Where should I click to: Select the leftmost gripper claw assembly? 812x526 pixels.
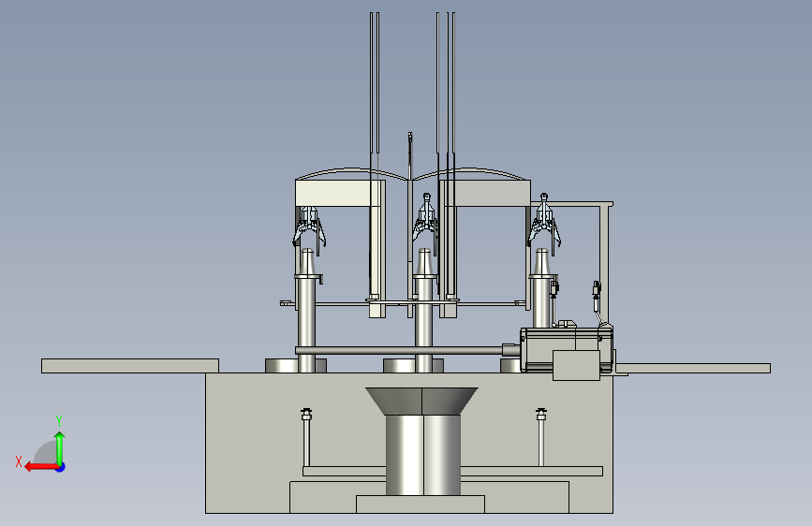(x=309, y=228)
